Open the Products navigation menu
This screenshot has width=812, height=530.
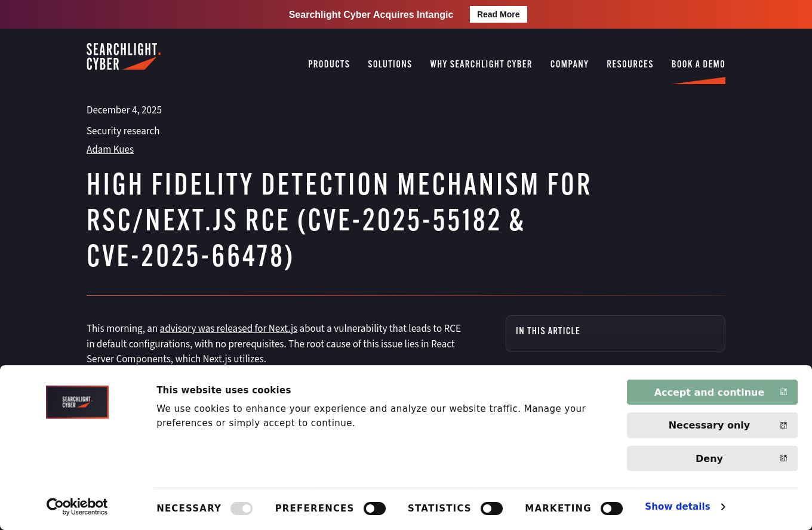click(329, 64)
